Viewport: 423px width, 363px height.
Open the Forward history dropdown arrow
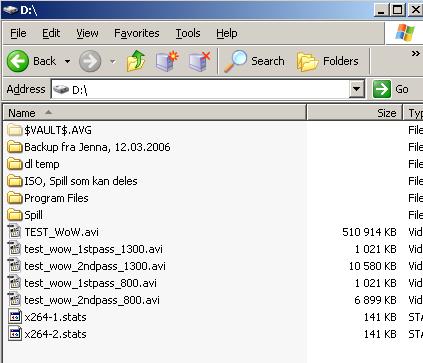pos(113,61)
